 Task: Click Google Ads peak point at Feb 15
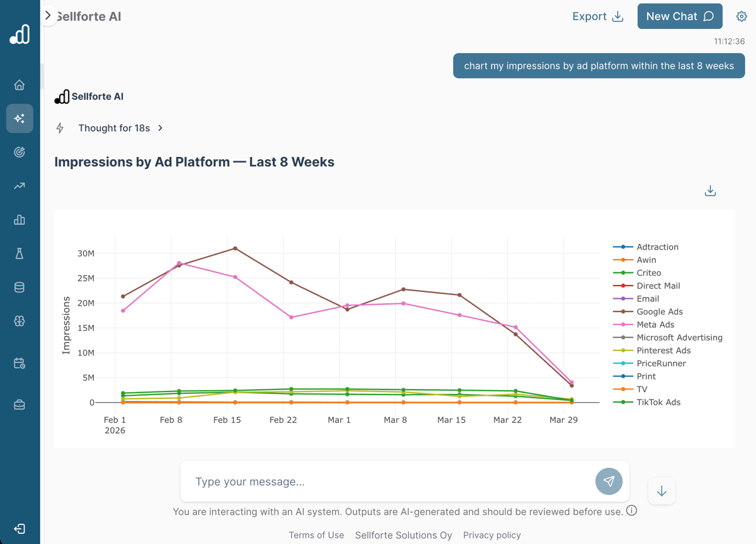click(x=235, y=248)
